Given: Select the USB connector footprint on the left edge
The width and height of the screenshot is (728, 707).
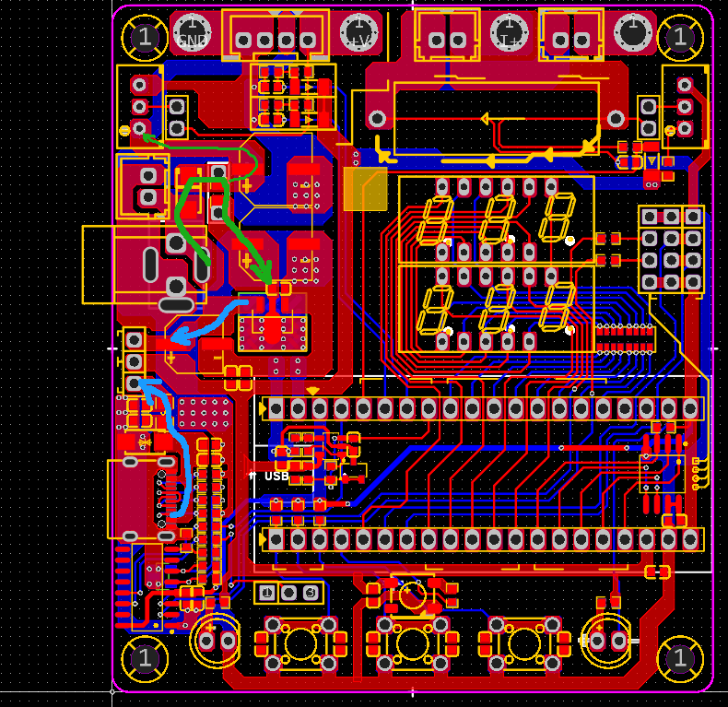Looking at the screenshot, I should click(142, 500).
